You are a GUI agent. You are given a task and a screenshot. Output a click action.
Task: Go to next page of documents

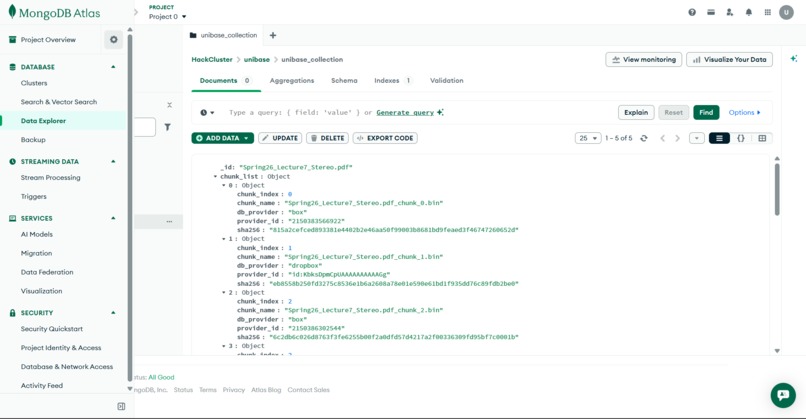coord(677,138)
